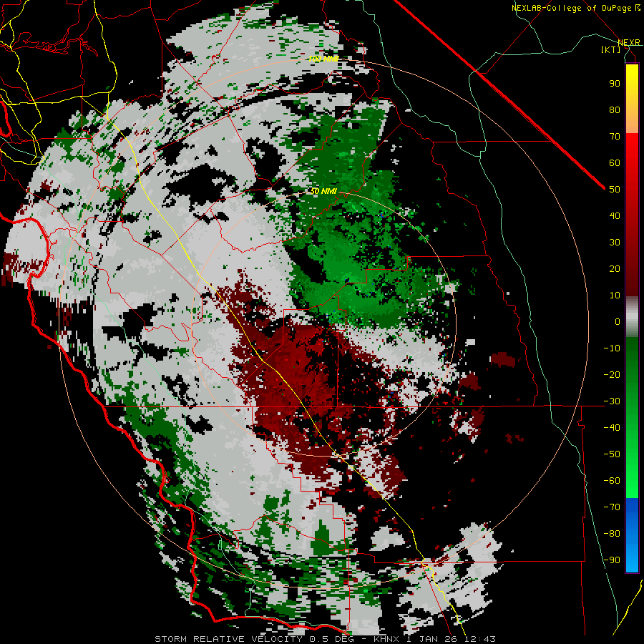Viewport: 644px width, 644px height.
Task: Click the -50 value on velocity scale
Action: (612, 454)
